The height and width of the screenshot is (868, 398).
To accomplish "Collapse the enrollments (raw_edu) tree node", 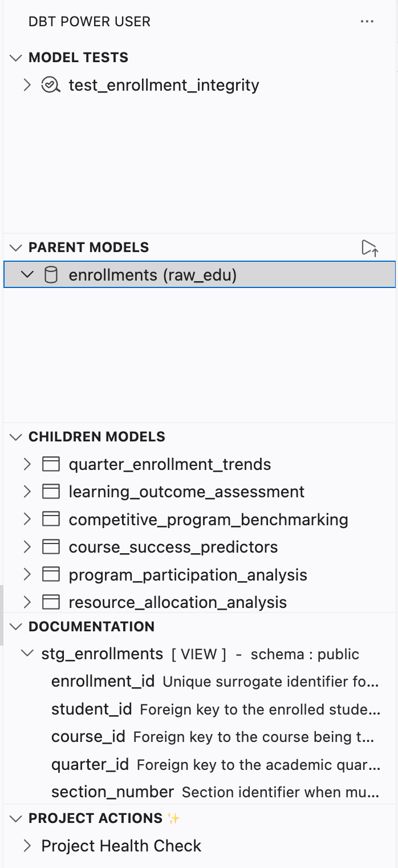I will (x=27, y=275).
